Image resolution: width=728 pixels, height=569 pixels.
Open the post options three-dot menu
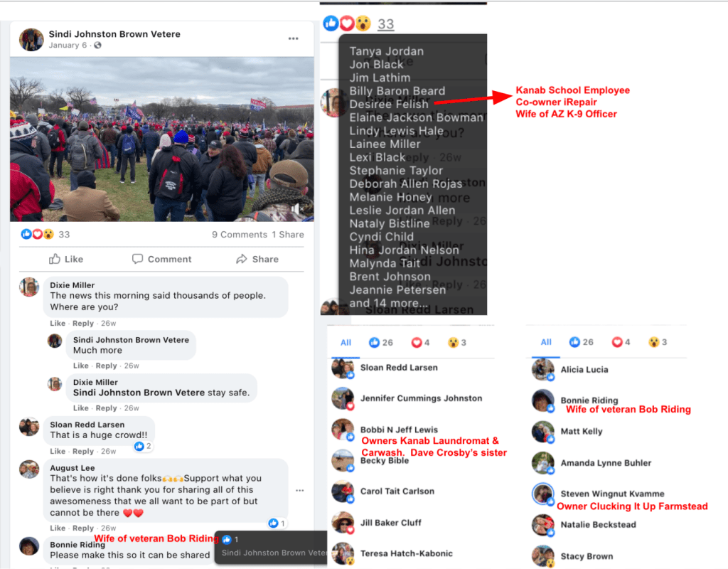[293, 38]
